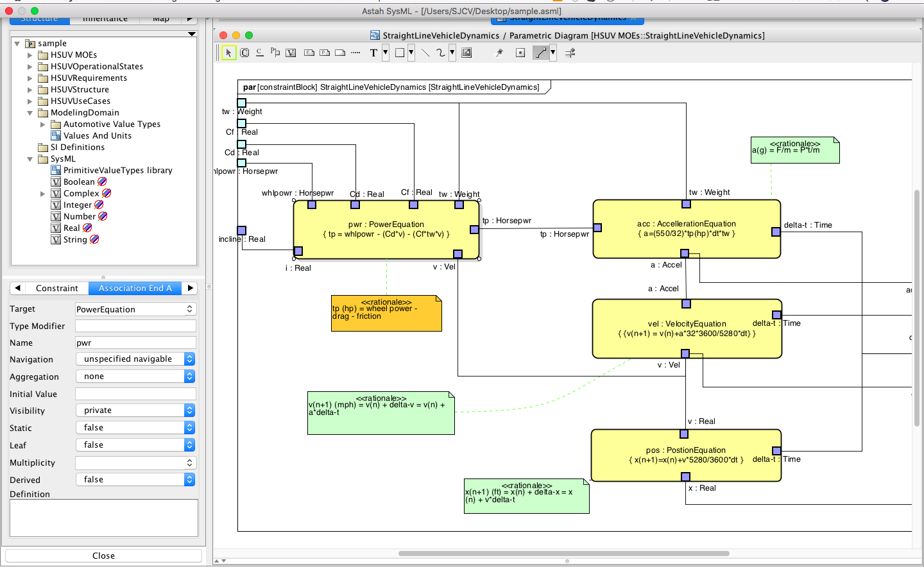
Task: Open the Constraint property tab
Action: 57,289
